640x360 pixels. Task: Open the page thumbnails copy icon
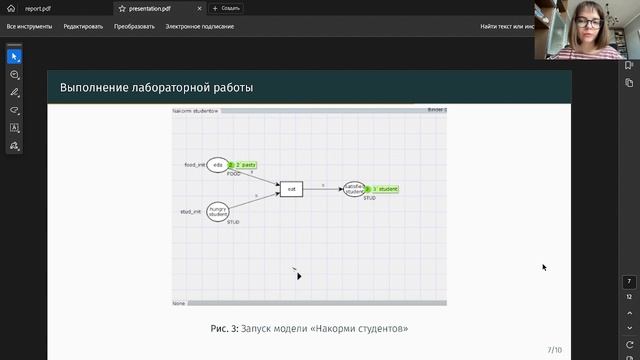point(629,83)
